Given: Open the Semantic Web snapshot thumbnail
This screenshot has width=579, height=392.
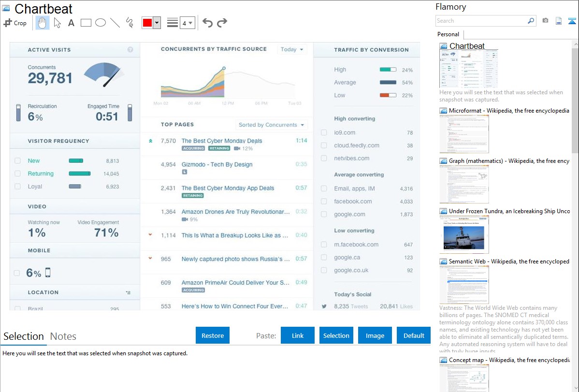Looking at the screenshot, I should (464, 285).
